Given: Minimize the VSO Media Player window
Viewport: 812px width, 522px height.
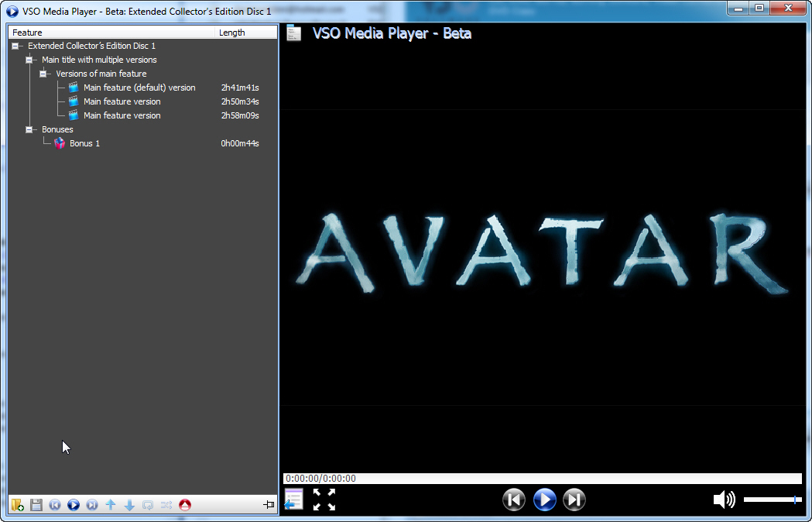Looking at the screenshot, I should [x=739, y=9].
